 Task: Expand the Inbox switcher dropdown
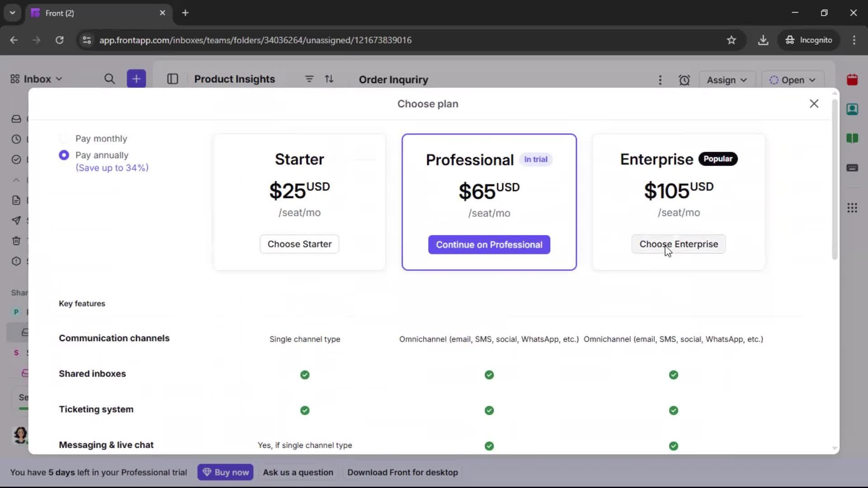tap(59, 79)
